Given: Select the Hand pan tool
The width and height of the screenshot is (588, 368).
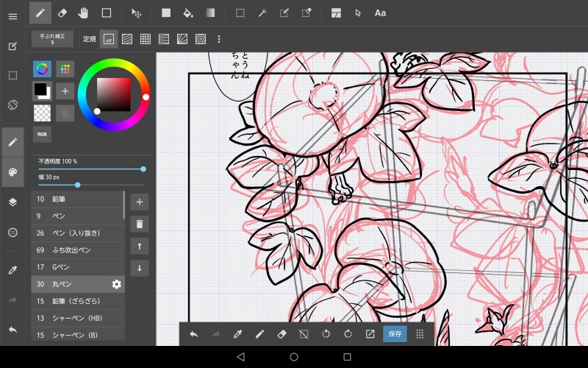Looking at the screenshot, I should [x=83, y=13].
